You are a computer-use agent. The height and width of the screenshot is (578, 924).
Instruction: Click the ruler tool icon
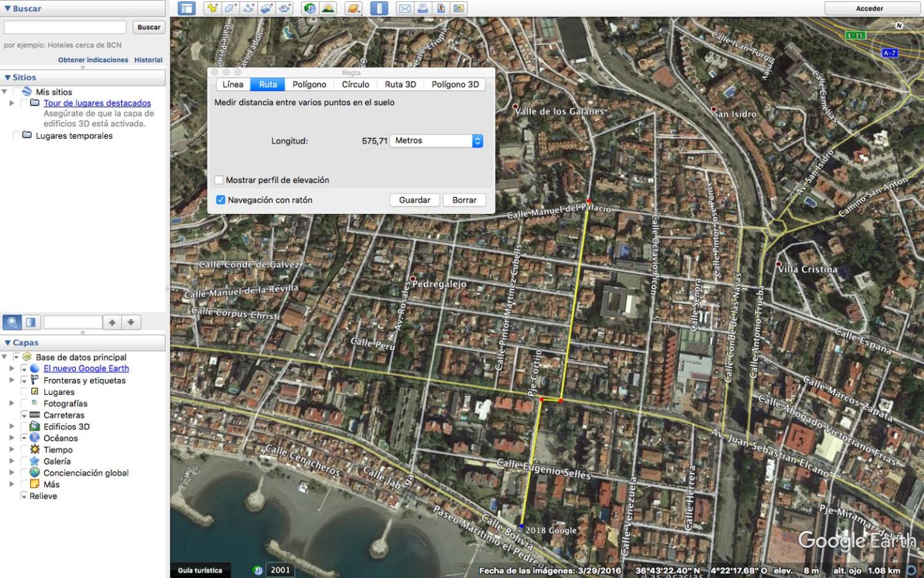379,8
